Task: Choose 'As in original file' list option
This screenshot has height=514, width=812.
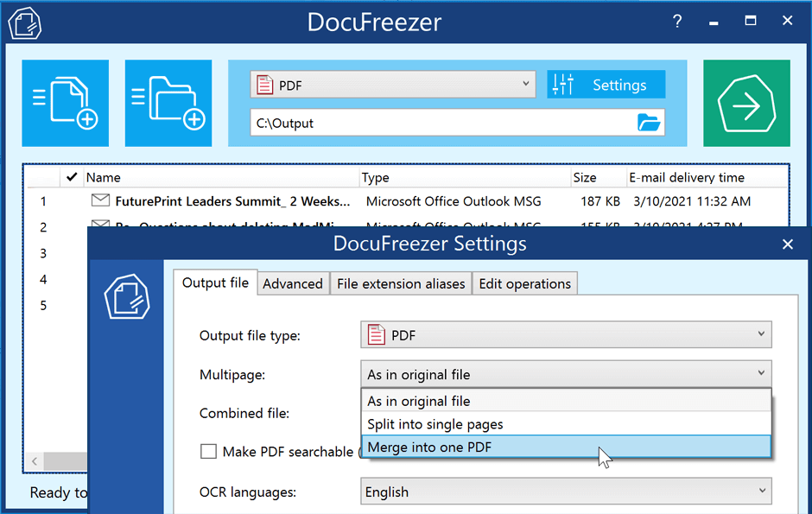Action: [566, 401]
